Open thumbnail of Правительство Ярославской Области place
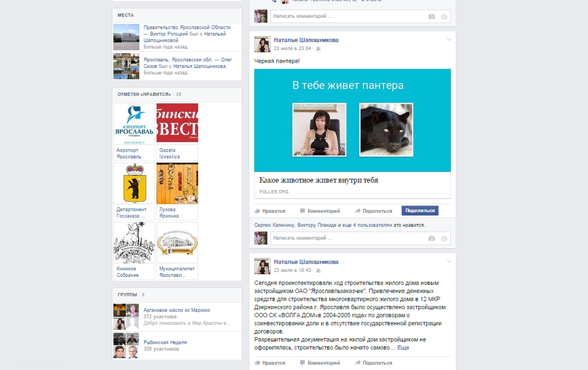Screen dimensions: 588x370 pos(126,37)
